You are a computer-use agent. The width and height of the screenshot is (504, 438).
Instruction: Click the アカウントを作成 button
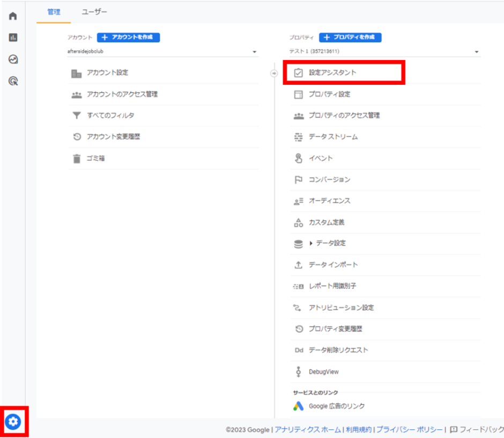pos(128,38)
